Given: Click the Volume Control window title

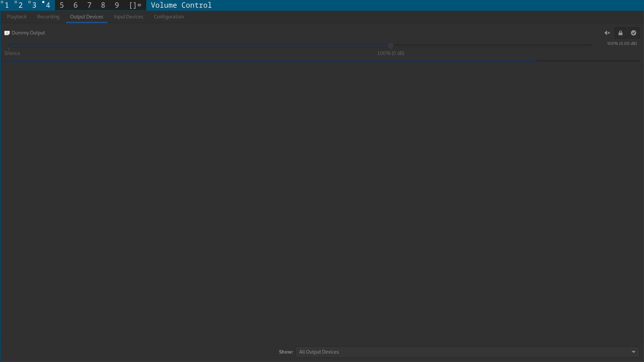Looking at the screenshot, I should [181, 5].
